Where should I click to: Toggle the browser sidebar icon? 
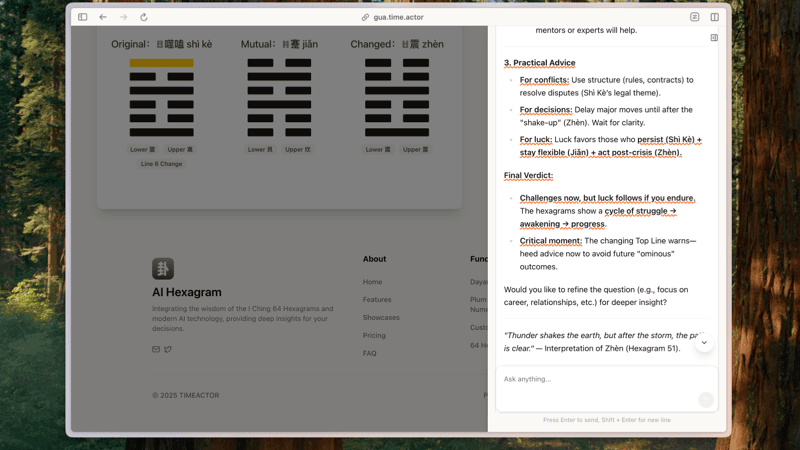pos(83,17)
